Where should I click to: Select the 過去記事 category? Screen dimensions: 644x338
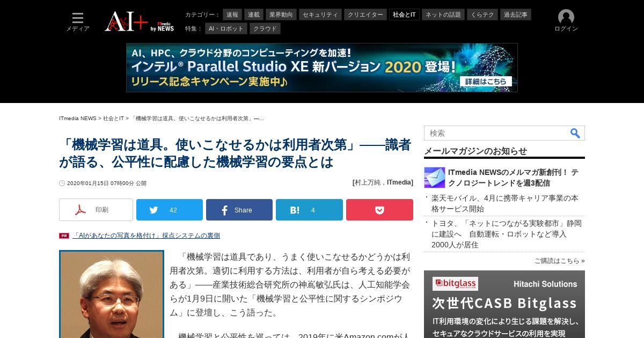pos(516,14)
